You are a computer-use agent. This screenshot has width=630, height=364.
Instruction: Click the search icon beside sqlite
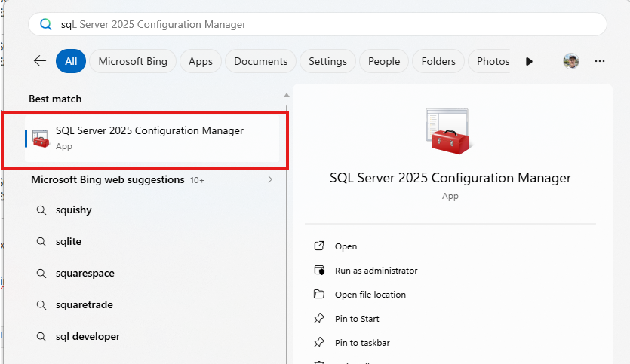point(41,242)
